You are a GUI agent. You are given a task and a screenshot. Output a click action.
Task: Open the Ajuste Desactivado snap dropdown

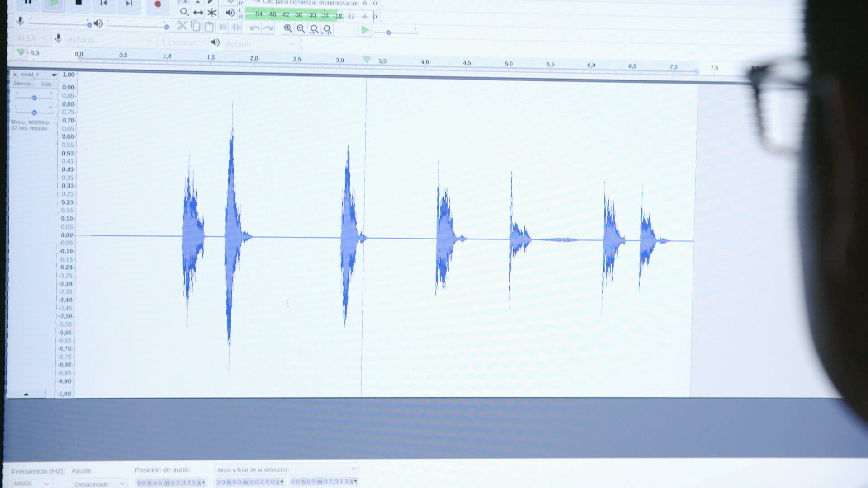99,484
